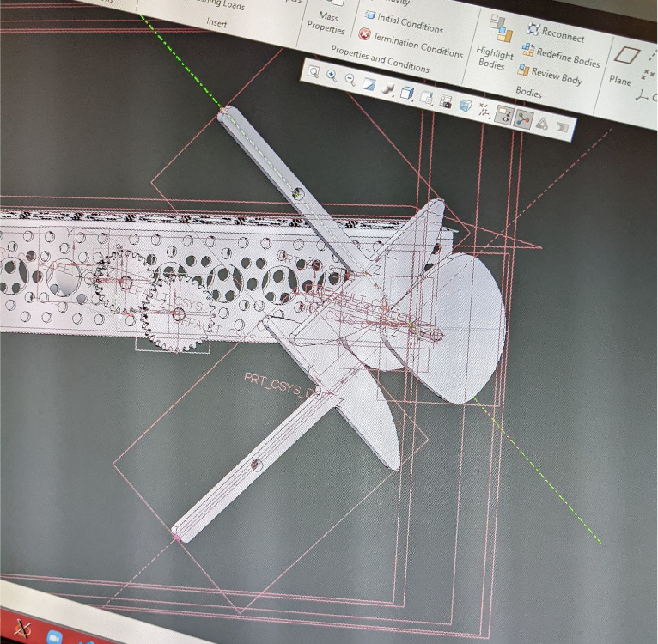This screenshot has width=658, height=644.
Task: Click the Repaint icon in graphics toolbar
Action: click(369, 84)
